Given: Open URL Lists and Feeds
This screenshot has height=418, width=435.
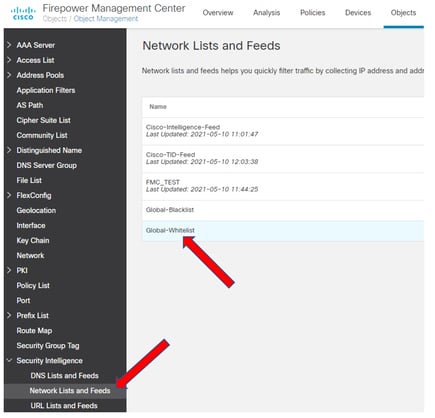Looking at the screenshot, I should point(64,406).
